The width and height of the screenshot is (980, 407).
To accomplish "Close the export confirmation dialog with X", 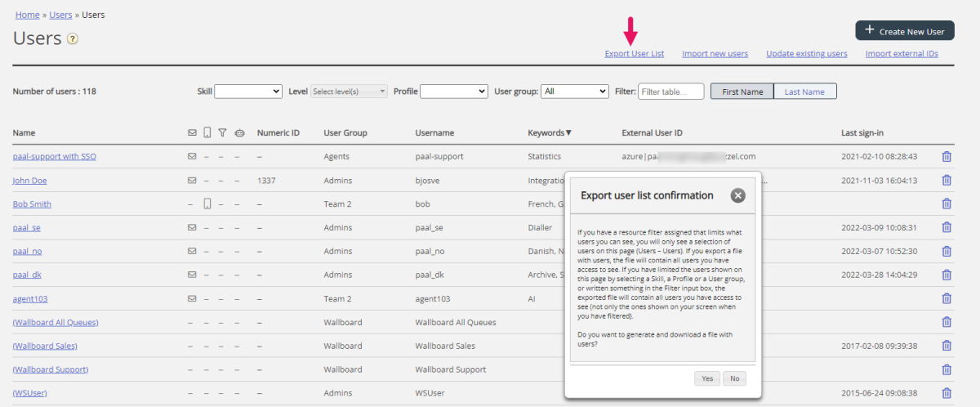I will pos(737,195).
